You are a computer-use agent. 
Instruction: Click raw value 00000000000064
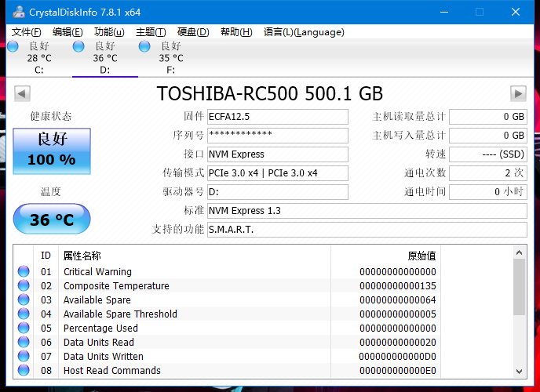(x=398, y=299)
